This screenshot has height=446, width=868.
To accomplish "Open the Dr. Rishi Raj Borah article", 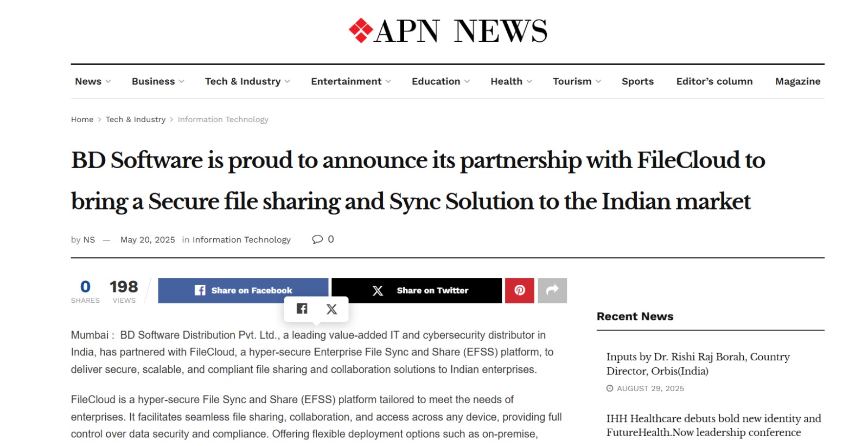I will [698, 364].
